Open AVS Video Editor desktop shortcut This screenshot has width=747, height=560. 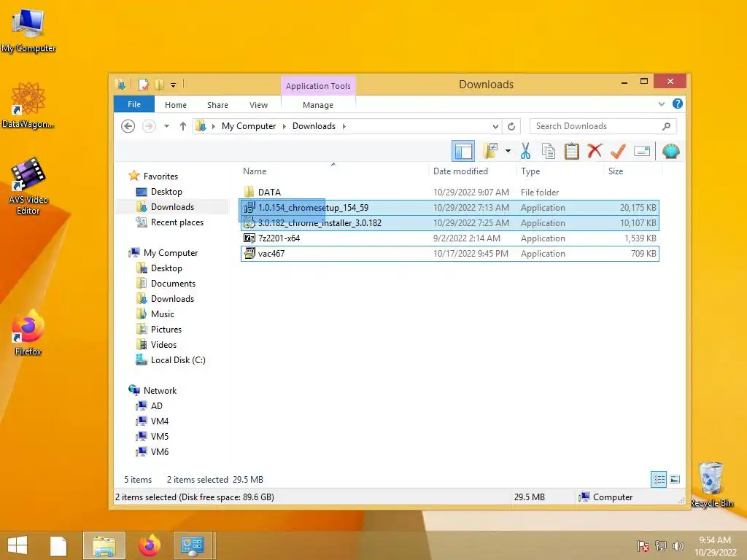pos(28,186)
